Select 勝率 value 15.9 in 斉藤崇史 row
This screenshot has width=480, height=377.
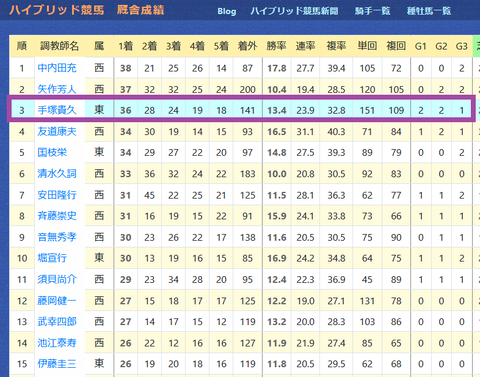coord(277,216)
